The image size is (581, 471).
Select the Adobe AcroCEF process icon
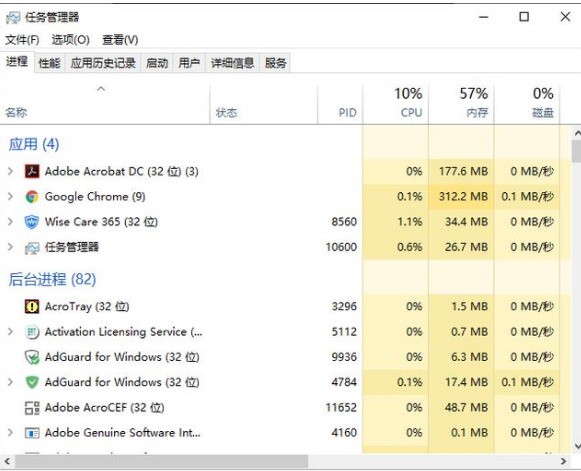(x=32, y=407)
